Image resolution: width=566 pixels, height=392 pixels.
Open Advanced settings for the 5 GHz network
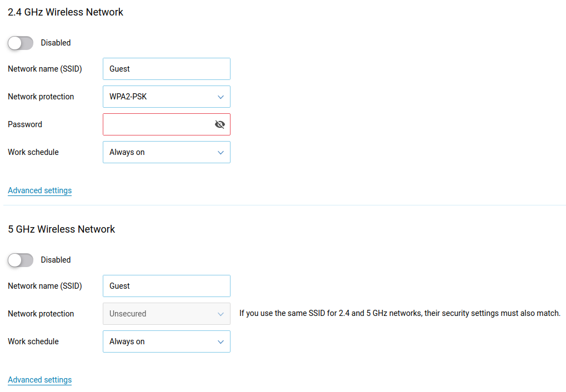click(x=39, y=380)
